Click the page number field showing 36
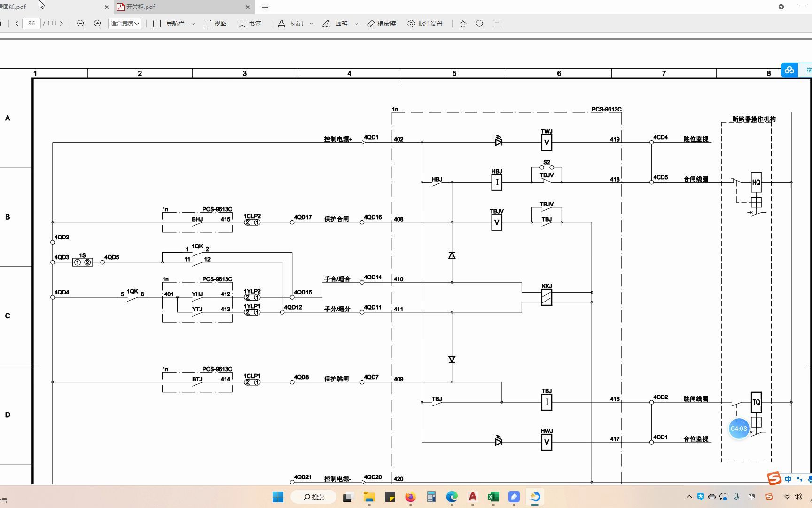This screenshot has width=812, height=508. point(31,24)
